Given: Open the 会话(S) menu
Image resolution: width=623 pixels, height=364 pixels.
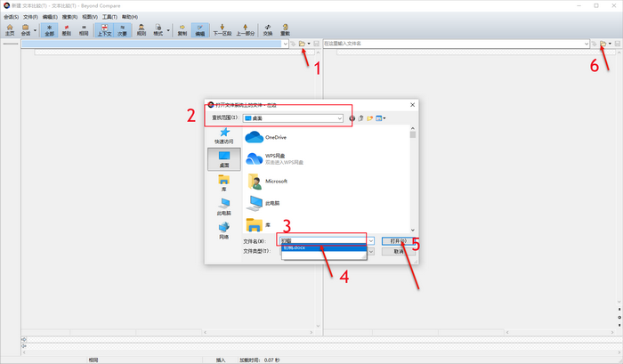Looking at the screenshot, I should [11, 17].
